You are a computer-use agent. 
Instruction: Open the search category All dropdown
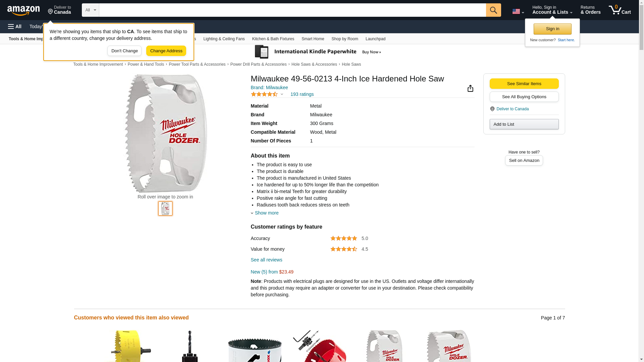point(90,10)
